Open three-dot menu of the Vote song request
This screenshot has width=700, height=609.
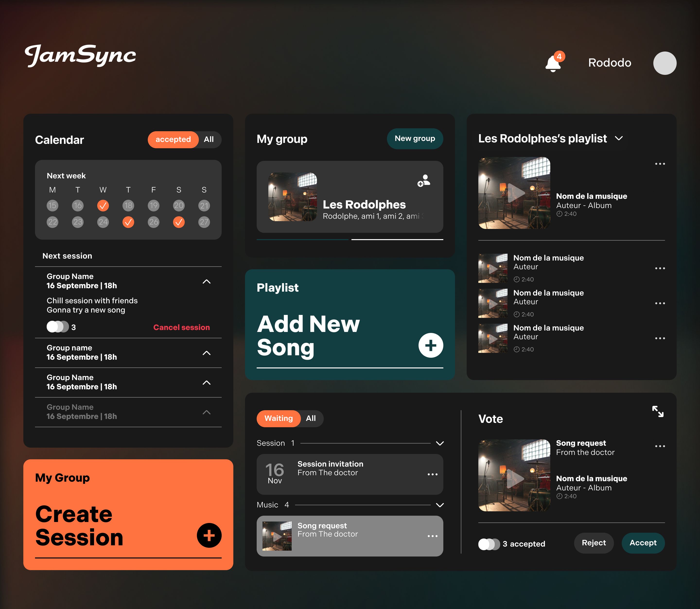[660, 446]
